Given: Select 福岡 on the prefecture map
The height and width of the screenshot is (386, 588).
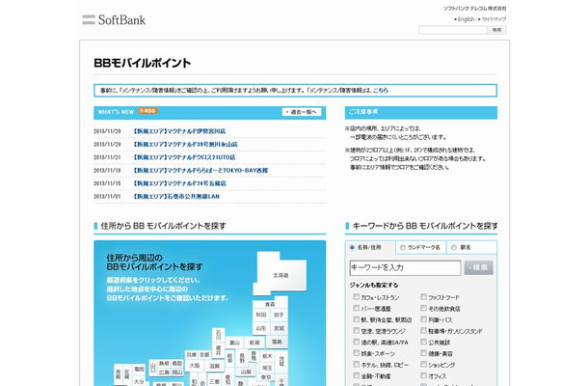Looking at the screenshot, I should (x=139, y=369).
